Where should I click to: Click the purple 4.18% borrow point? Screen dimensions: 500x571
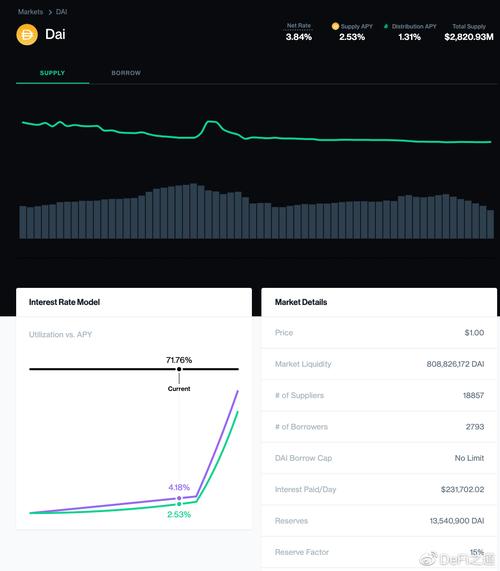[179, 498]
